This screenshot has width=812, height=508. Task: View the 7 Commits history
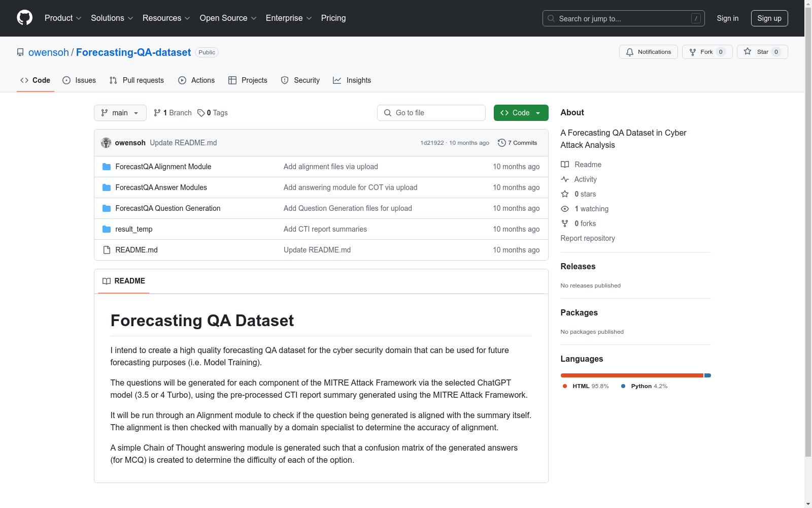(x=518, y=143)
